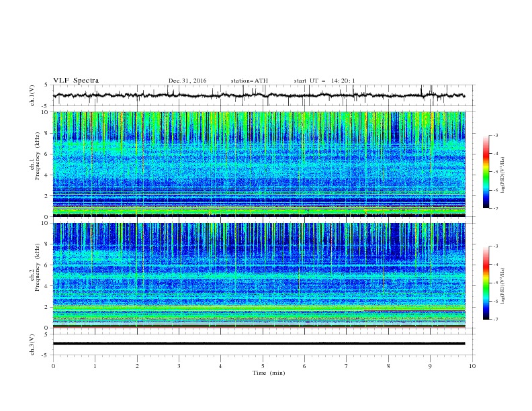The height and width of the screenshot is (411, 532).
Task: Select the date text "Dec. 31, 2016"
Action: (187, 81)
